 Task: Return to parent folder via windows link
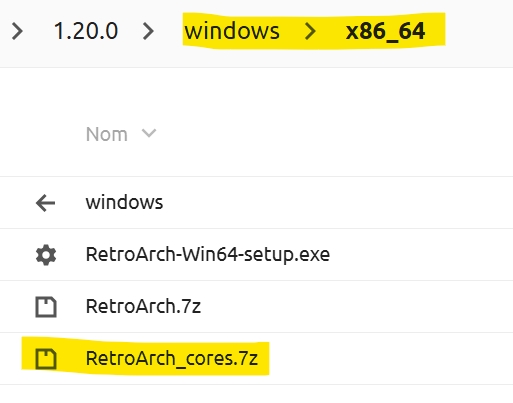(124, 202)
